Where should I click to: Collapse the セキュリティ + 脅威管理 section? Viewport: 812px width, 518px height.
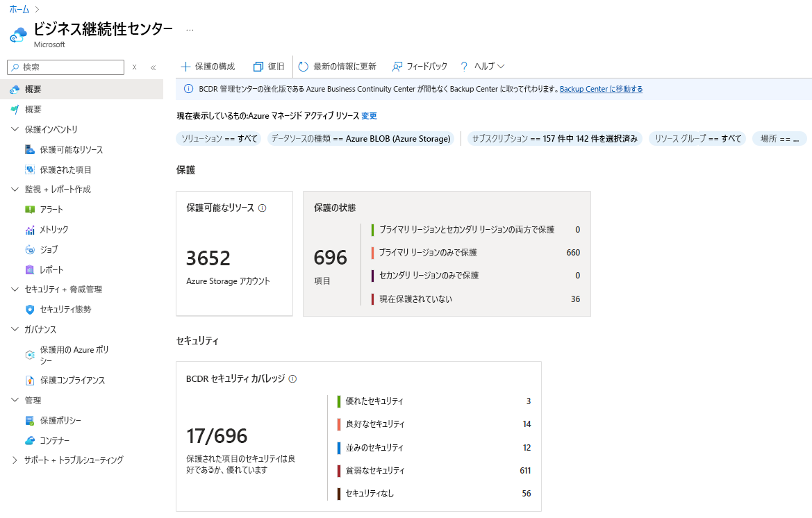(x=15, y=290)
